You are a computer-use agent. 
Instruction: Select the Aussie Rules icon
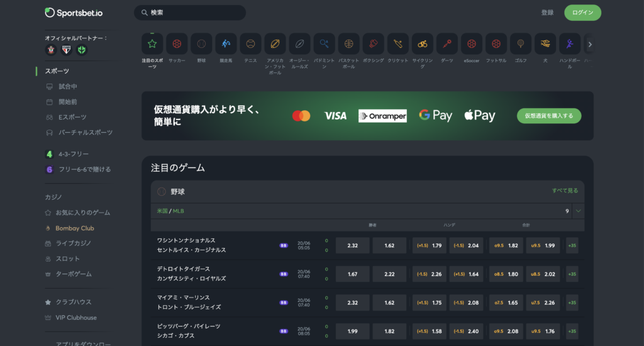pos(300,43)
